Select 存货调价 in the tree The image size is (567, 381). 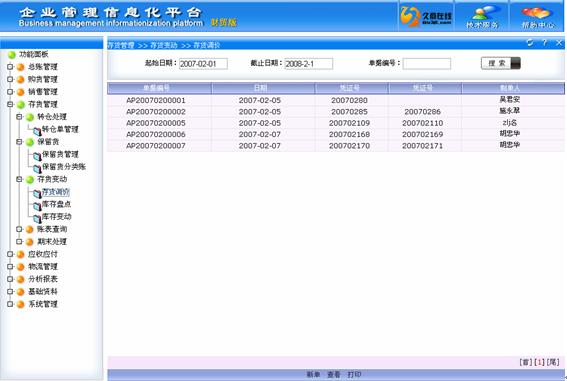point(56,192)
